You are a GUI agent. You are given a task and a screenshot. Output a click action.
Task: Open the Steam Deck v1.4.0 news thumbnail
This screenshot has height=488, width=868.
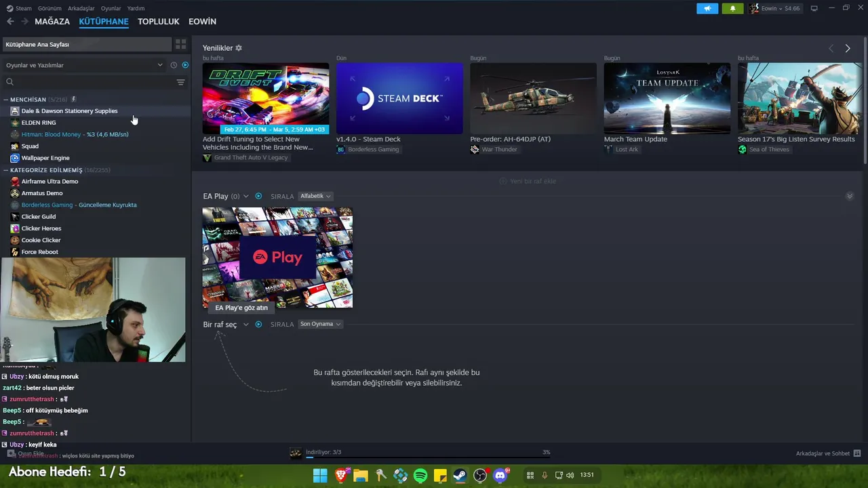coord(399,98)
